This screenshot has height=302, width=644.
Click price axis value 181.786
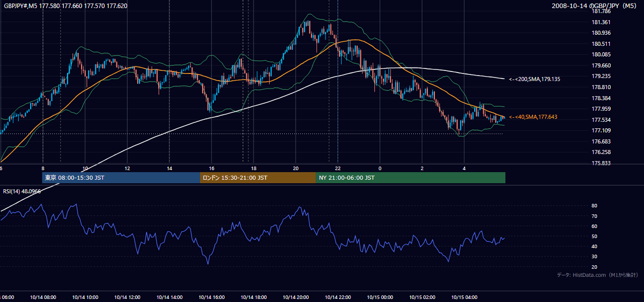pyautogui.click(x=602, y=11)
